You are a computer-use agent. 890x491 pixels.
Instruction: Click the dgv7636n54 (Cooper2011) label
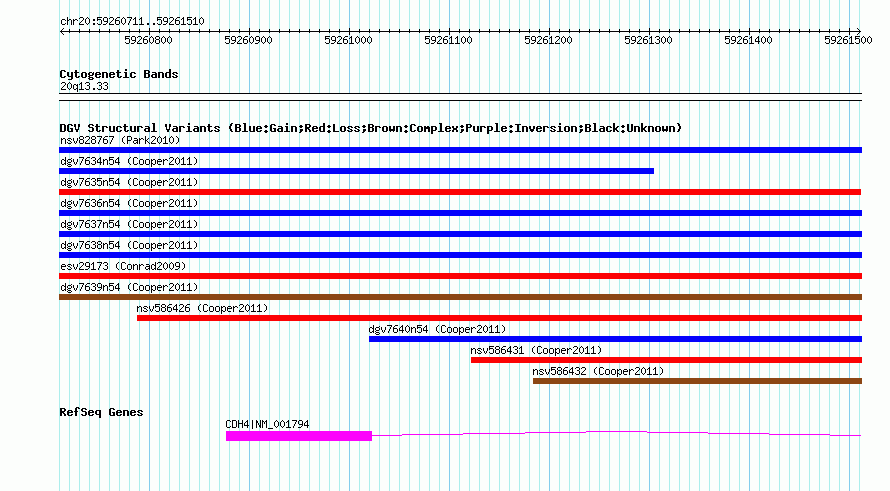tap(129, 203)
